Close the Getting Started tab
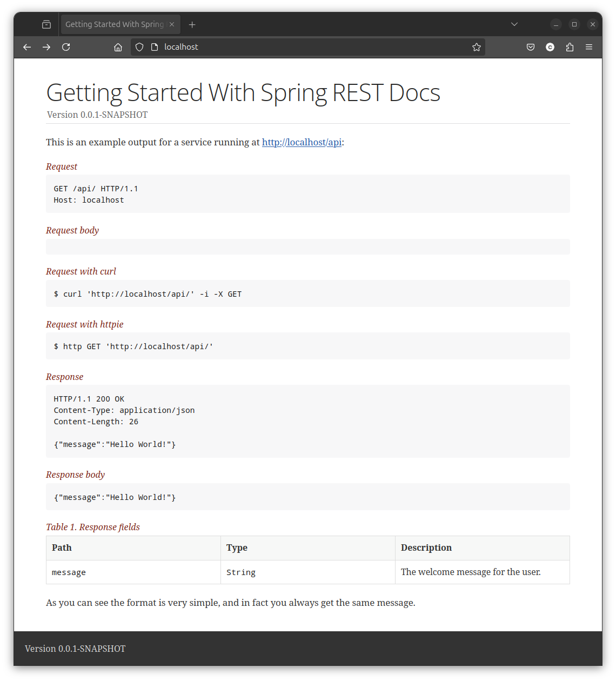The width and height of the screenshot is (616, 681). click(x=172, y=24)
